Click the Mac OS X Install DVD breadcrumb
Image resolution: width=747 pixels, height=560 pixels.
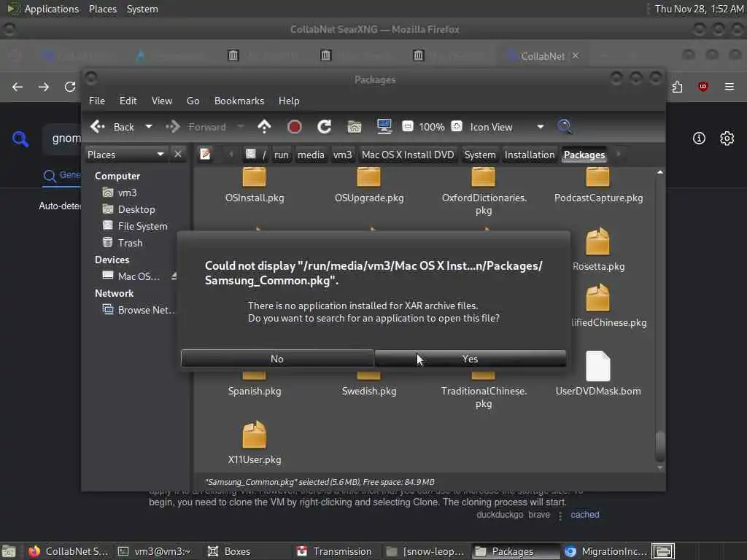(x=408, y=155)
